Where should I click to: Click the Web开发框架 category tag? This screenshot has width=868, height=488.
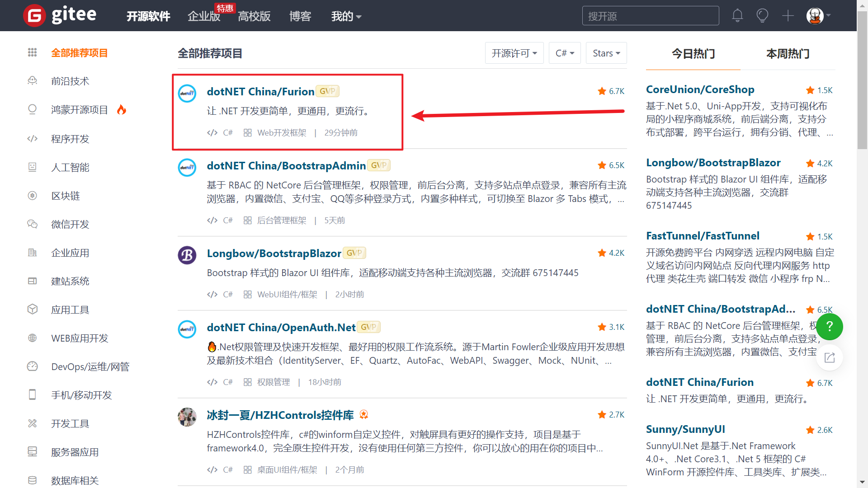pos(282,132)
